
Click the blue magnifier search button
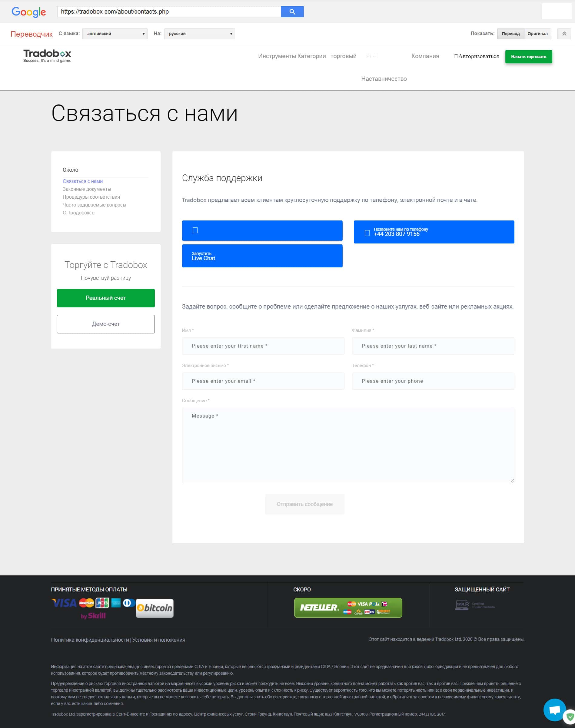pos(292,12)
